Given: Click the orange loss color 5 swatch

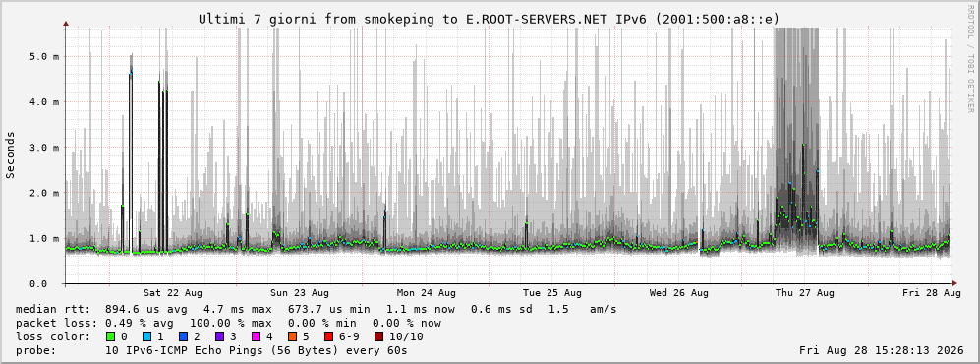Looking at the screenshot, I should [292, 336].
